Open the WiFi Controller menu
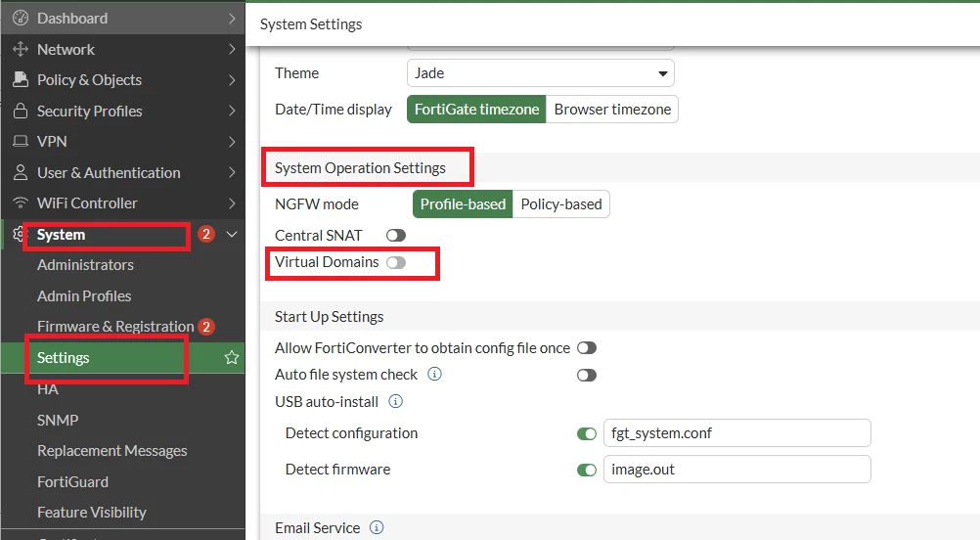The image size is (980, 540). 122,203
